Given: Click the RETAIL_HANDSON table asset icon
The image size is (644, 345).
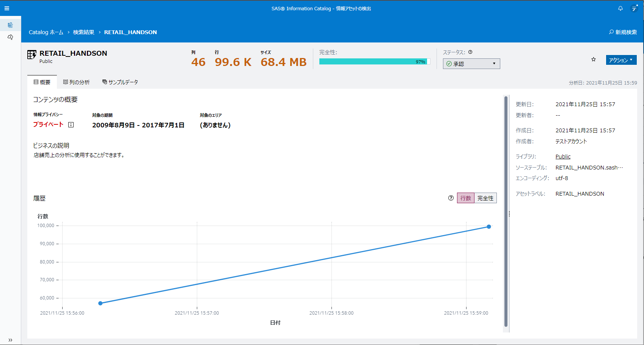Looking at the screenshot, I should pos(32,55).
